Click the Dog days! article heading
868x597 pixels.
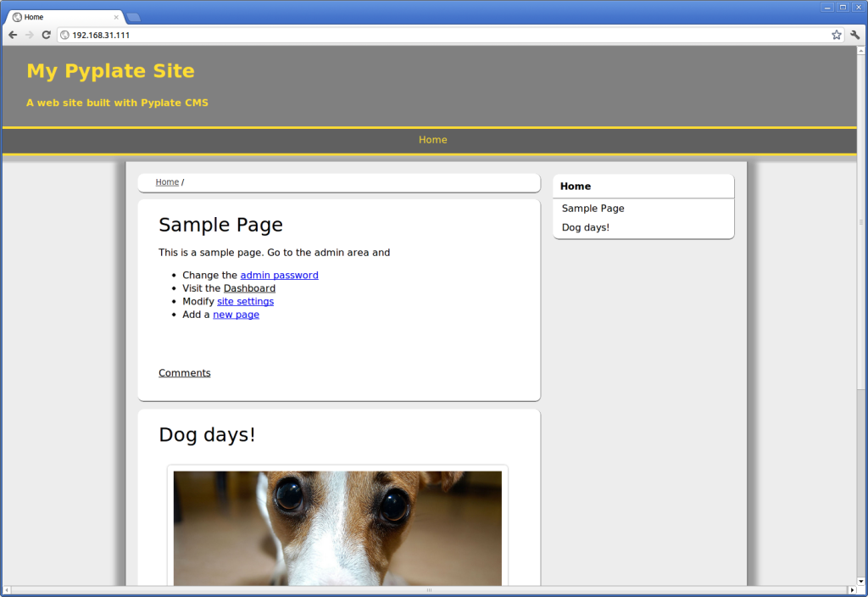click(207, 435)
